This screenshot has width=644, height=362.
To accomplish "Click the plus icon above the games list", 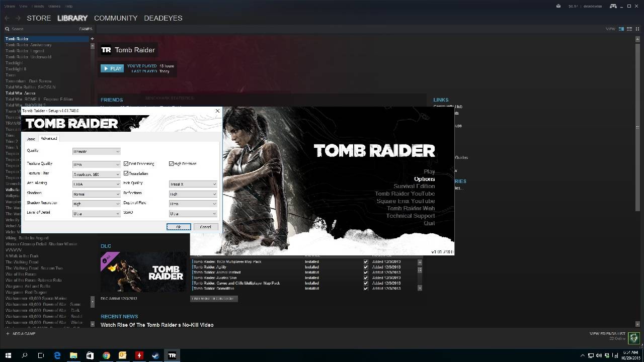I will 92,39.
